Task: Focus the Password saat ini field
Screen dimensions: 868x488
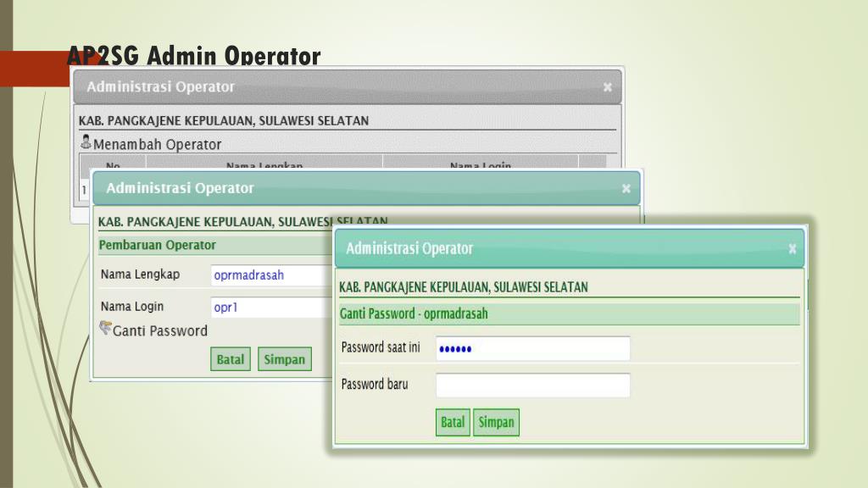Action: (532, 348)
